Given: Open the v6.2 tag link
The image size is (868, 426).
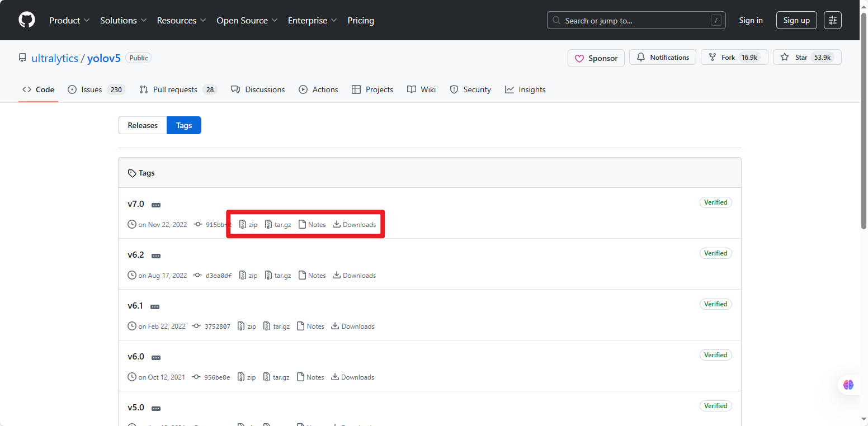Looking at the screenshot, I should tap(136, 255).
